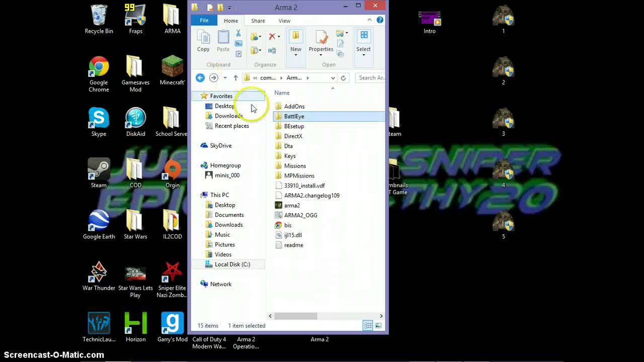644x362 pixels.
Task: Click the forward navigation arrow
Action: [213, 77]
